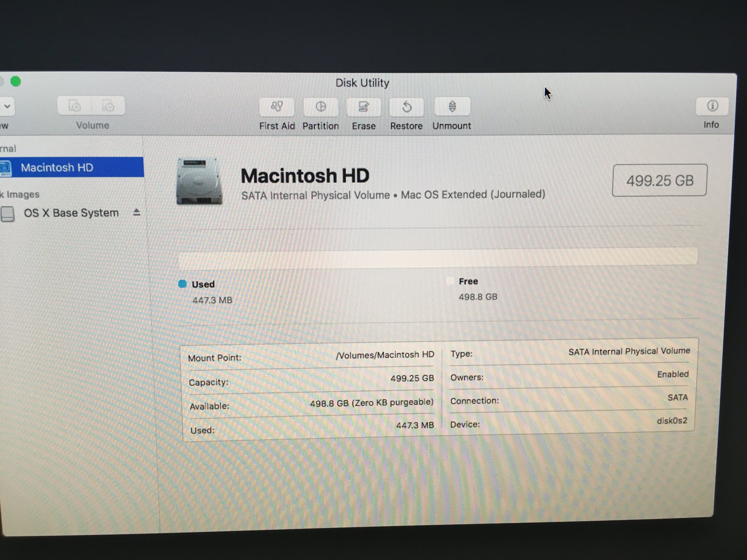Image resolution: width=747 pixels, height=560 pixels.
Task: Click the Mount Point value text
Action: 385,355
